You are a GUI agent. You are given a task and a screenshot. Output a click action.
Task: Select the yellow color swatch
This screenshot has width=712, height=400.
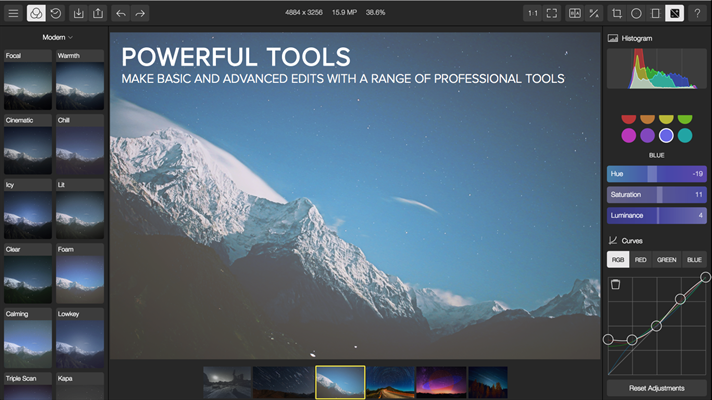(666, 119)
